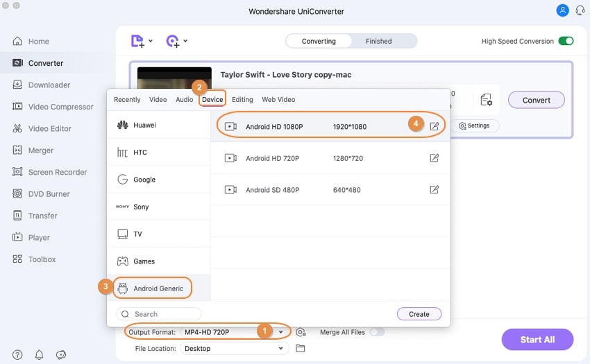Switch to the Editing tab

coord(242,100)
